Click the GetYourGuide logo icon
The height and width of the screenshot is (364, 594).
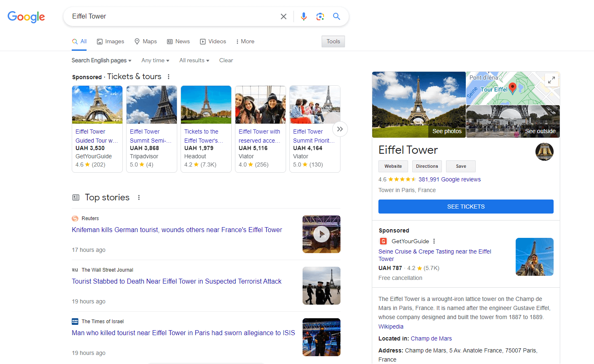pos(383,242)
